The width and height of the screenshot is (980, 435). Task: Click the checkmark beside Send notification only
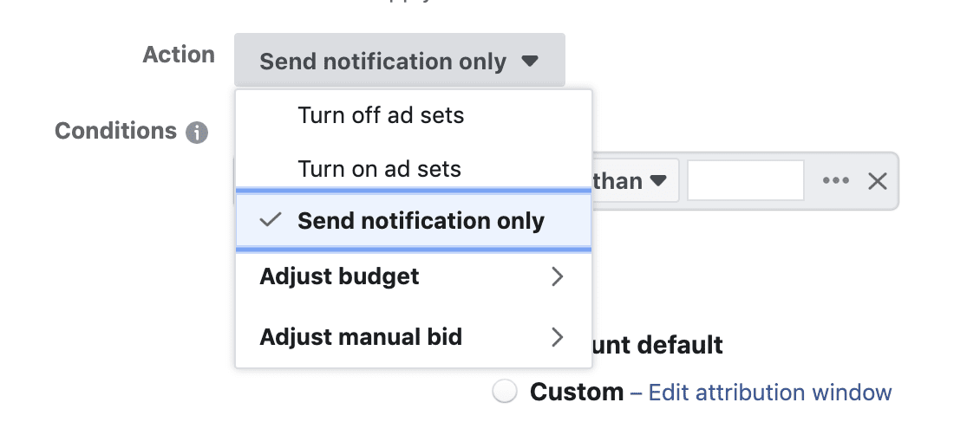pos(271,220)
